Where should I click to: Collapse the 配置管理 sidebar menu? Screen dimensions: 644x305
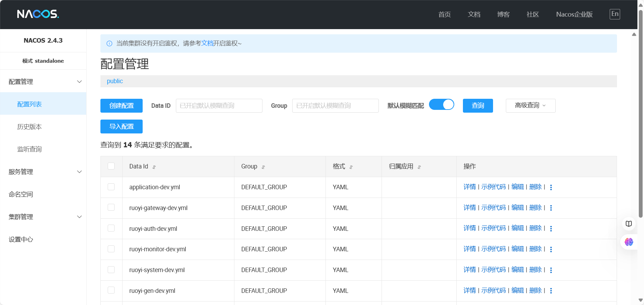pos(43,82)
